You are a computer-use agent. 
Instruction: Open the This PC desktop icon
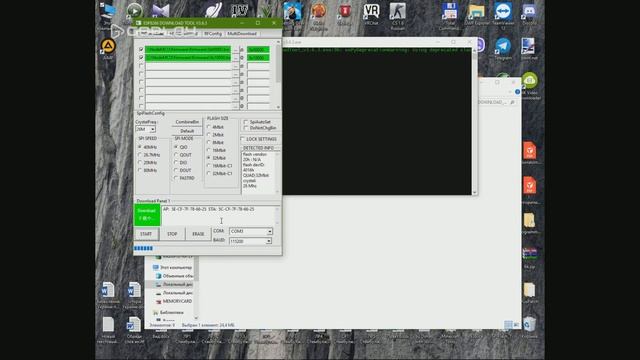[x=107, y=11]
